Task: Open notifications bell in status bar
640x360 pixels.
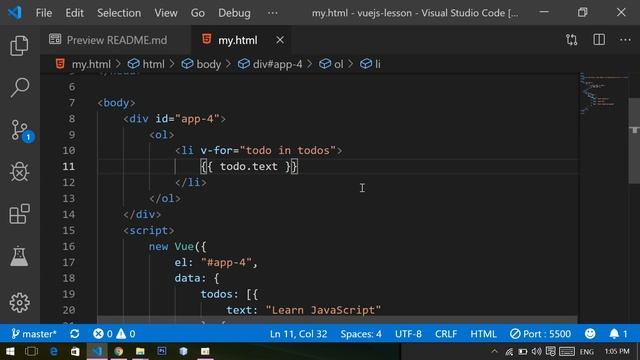Action: click(618, 334)
